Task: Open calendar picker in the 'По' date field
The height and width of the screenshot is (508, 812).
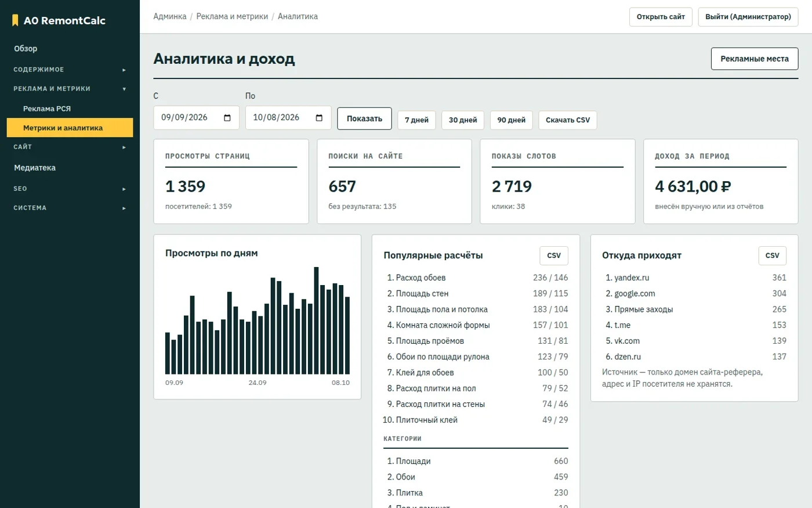Action: pos(319,118)
